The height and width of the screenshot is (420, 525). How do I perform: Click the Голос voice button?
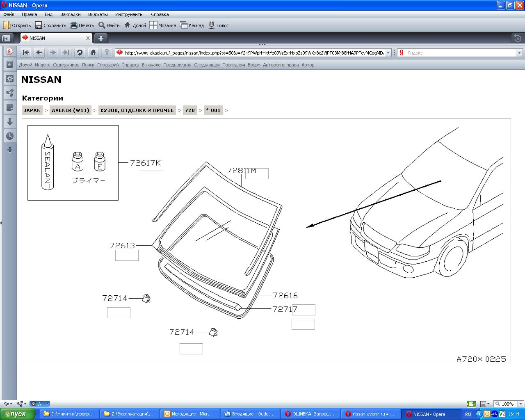[219, 25]
